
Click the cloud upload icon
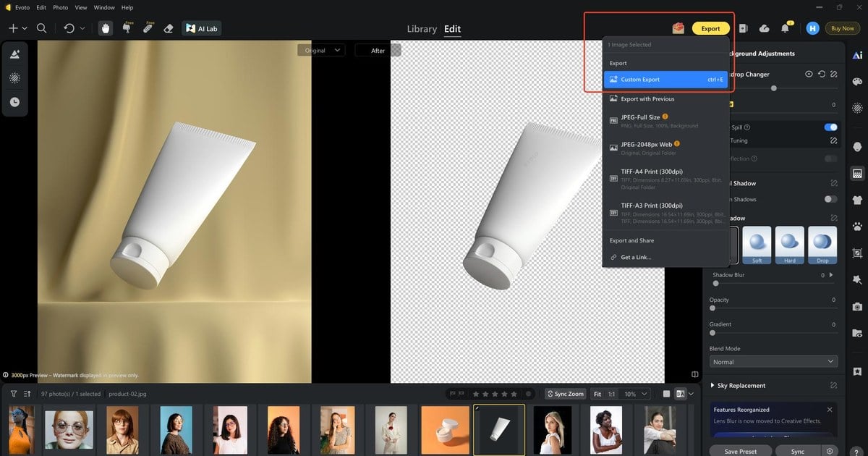(x=764, y=28)
